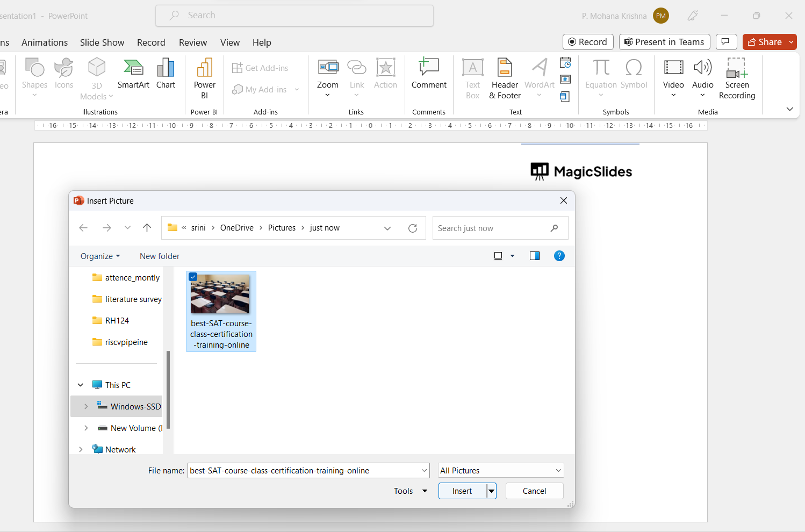Expand the Windows-SSD tree node
This screenshot has height=532, width=805.
point(86,407)
